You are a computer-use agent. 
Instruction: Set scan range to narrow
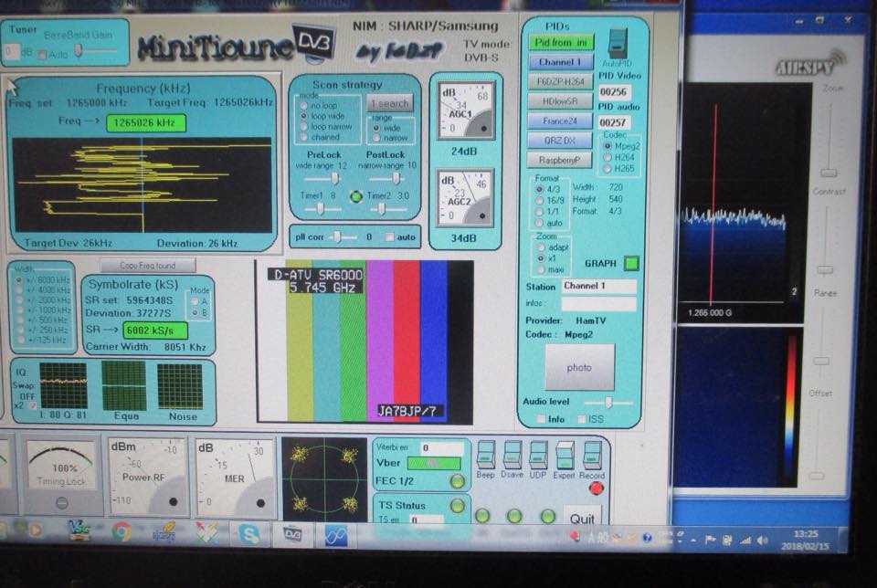[x=376, y=138]
